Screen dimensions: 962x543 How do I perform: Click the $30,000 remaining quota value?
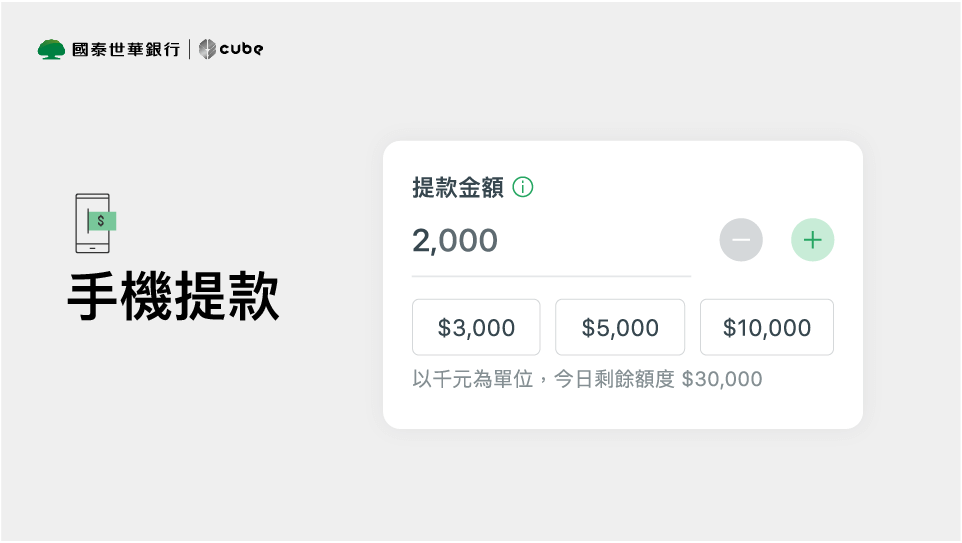pyautogui.click(x=722, y=380)
